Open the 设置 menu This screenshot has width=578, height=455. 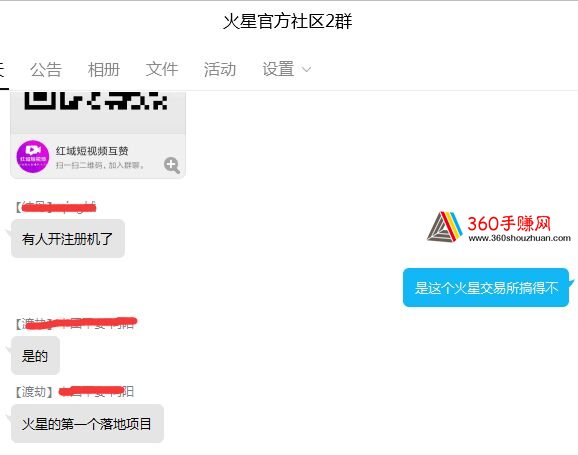278,69
